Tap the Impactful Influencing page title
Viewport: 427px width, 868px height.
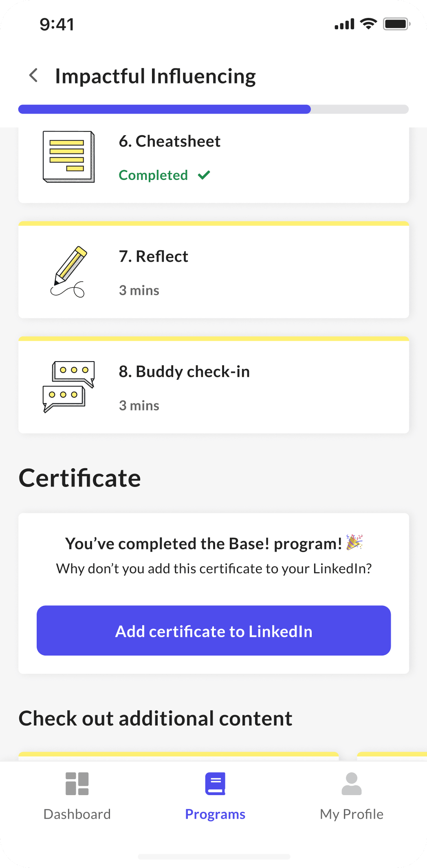tap(155, 76)
